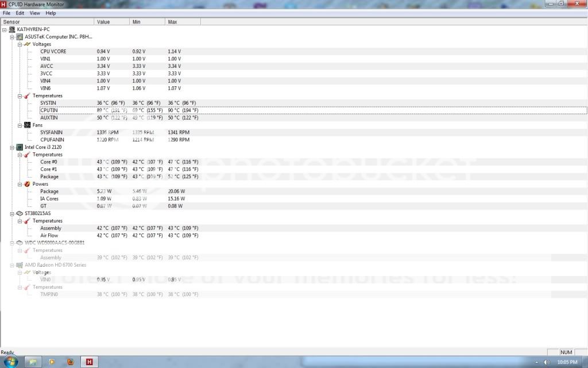This screenshot has width=588, height=368.
Task: Collapse the Temperatures group under AMD Radeon
Action: [x=20, y=287]
